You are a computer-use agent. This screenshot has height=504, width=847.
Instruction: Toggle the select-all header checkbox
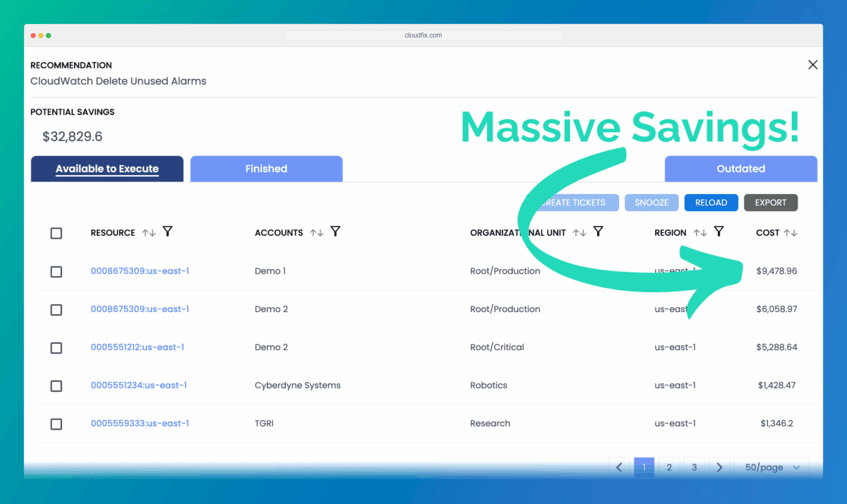[56, 234]
